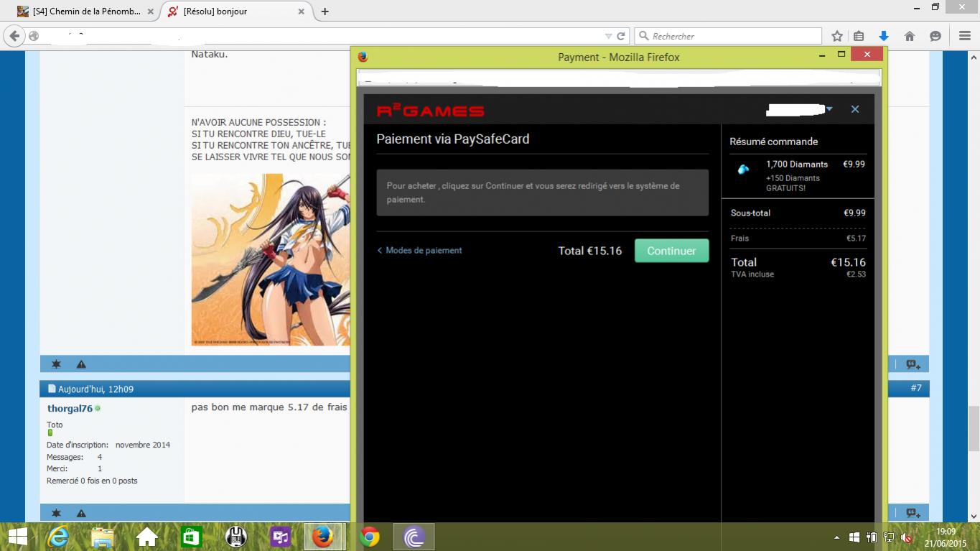The image size is (980, 551).
Task: Open Internet Explorer from the taskbar
Action: [x=57, y=537]
